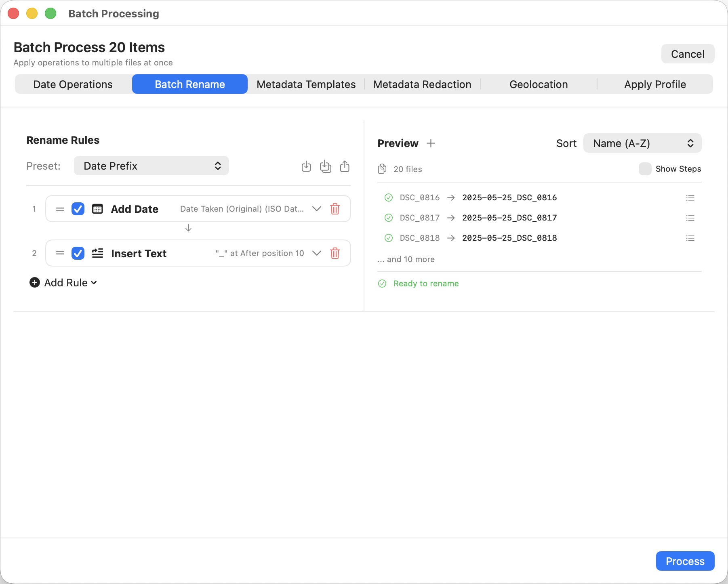Image resolution: width=728 pixels, height=584 pixels.
Task: Click the plus icon next to Preview
Action: [431, 143]
